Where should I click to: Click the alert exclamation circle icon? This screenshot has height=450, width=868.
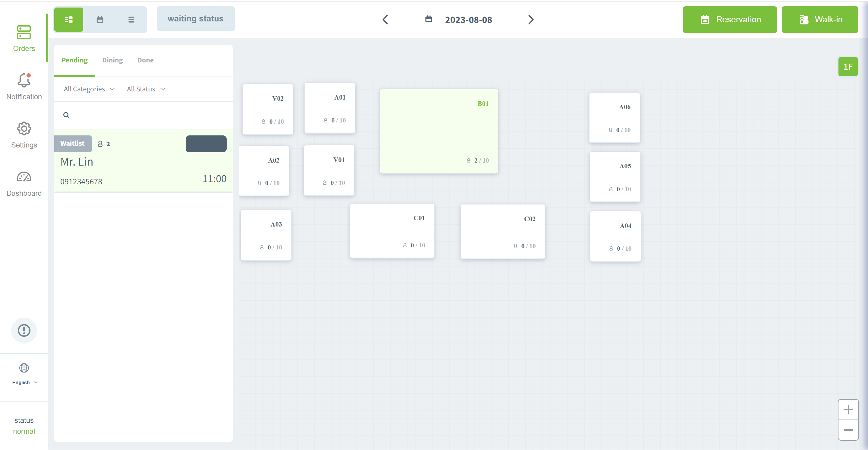click(x=24, y=330)
